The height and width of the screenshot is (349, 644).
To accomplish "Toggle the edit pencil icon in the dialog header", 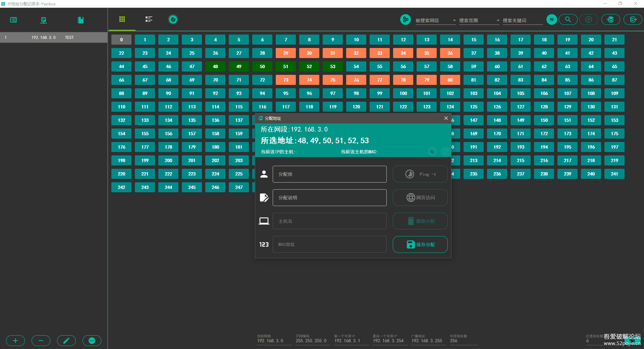I will click(x=445, y=152).
